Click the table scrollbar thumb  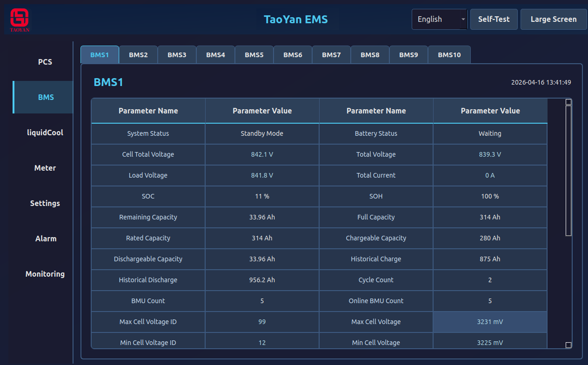click(568, 170)
